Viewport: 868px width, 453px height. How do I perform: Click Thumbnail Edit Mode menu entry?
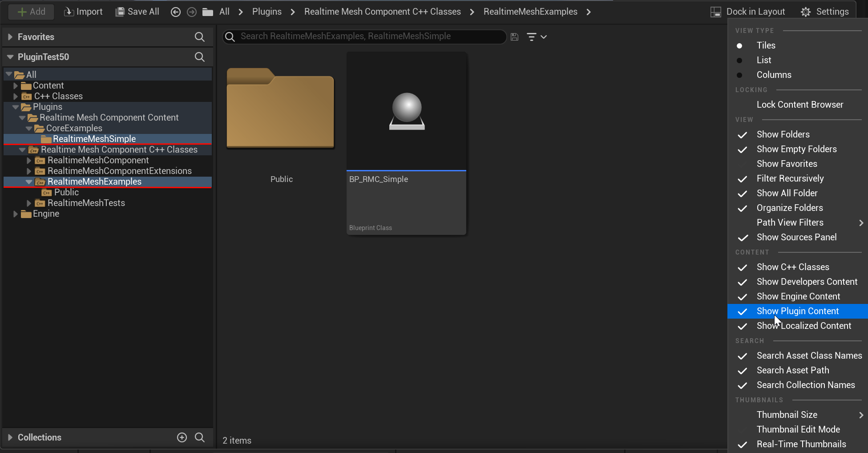coord(799,429)
